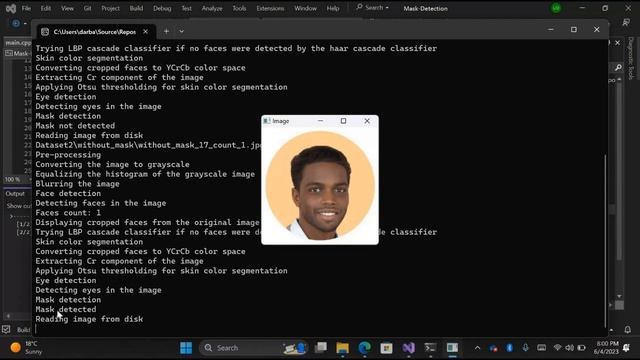
Task: Click the "Mask not detected" terminal line
Action: click(x=75, y=126)
